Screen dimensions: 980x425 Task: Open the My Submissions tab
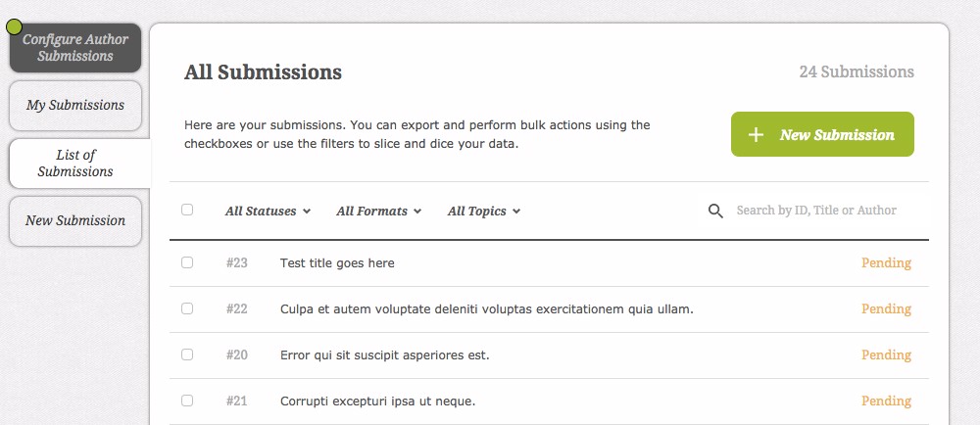pos(75,105)
